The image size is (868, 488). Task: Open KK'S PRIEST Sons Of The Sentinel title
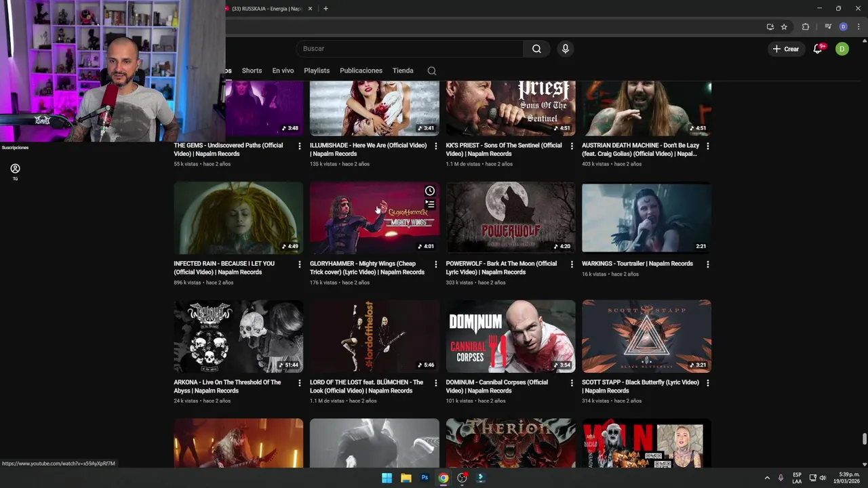[x=504, y=150]
